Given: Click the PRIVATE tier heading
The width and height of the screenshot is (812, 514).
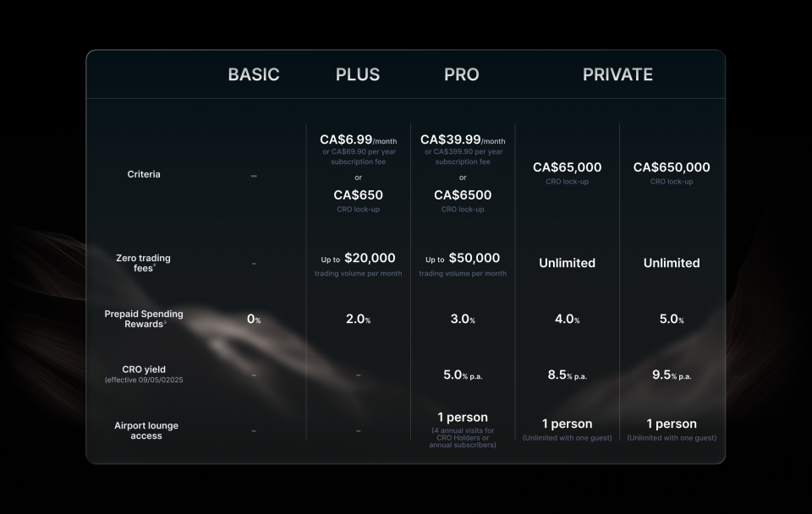Looking at the screenshot, I should 617,74.
